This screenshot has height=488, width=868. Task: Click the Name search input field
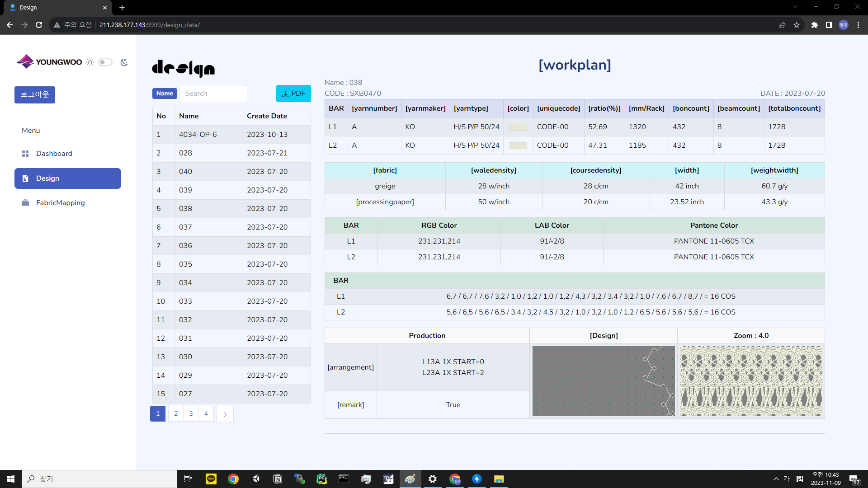[x=213, y=94]
